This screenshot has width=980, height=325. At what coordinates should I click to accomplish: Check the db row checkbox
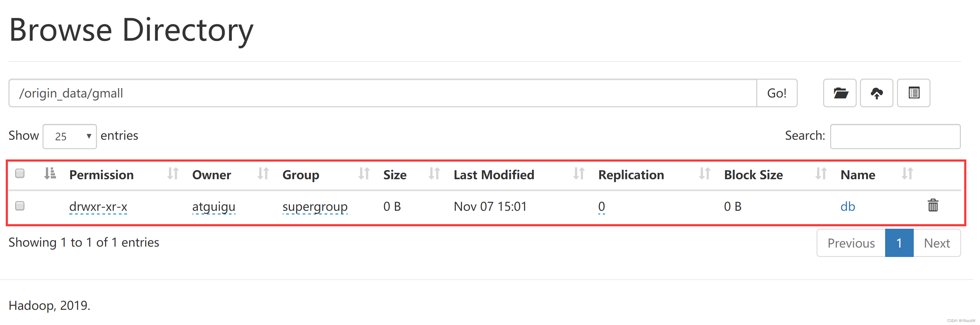(x=20, y=206)
